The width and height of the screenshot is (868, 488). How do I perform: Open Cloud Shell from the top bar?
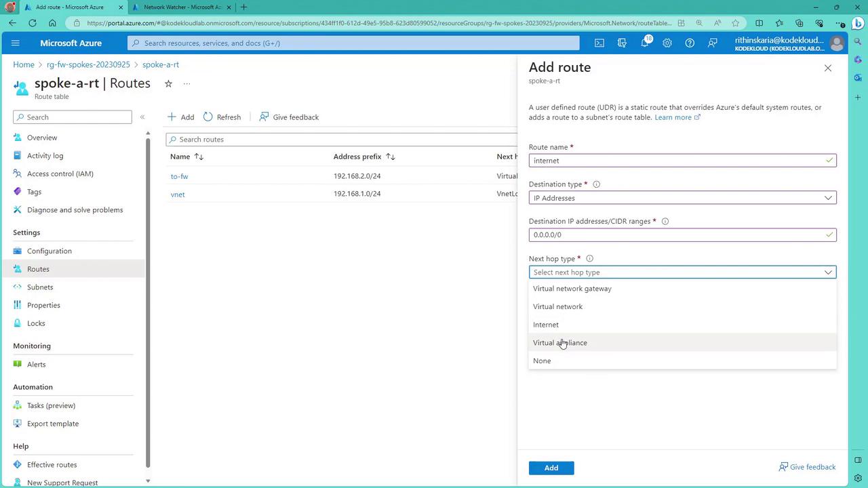[x=599, y=43]
